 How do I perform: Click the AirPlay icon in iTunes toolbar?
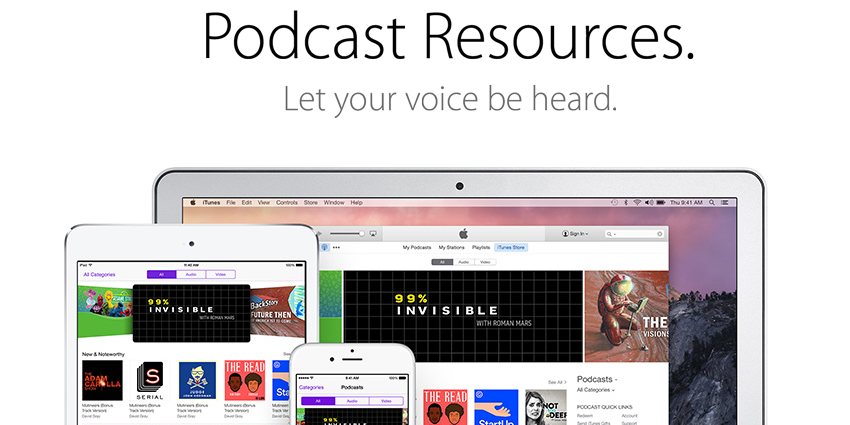[373, 234]
